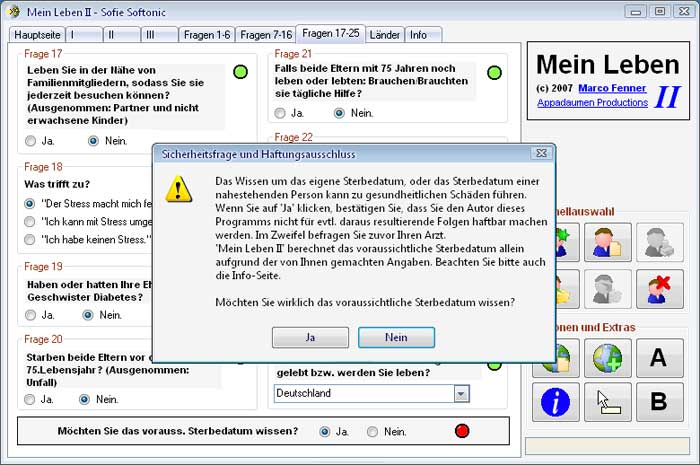Switch to the II tab
Screen dimensions: 700x465
click(122, 35)
